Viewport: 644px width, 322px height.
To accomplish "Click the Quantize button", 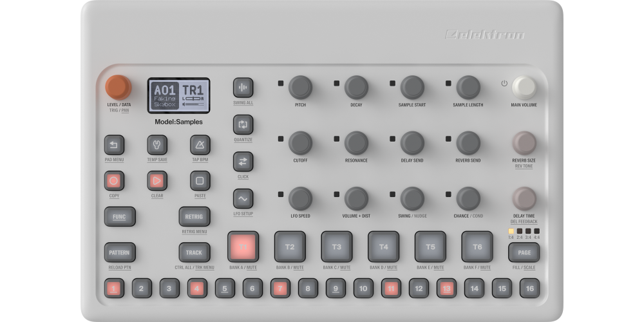I will click(243, 124).
